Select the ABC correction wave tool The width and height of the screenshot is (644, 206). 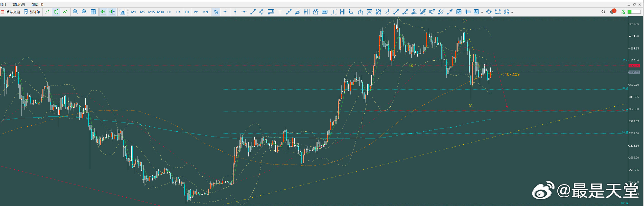point(361,12)
